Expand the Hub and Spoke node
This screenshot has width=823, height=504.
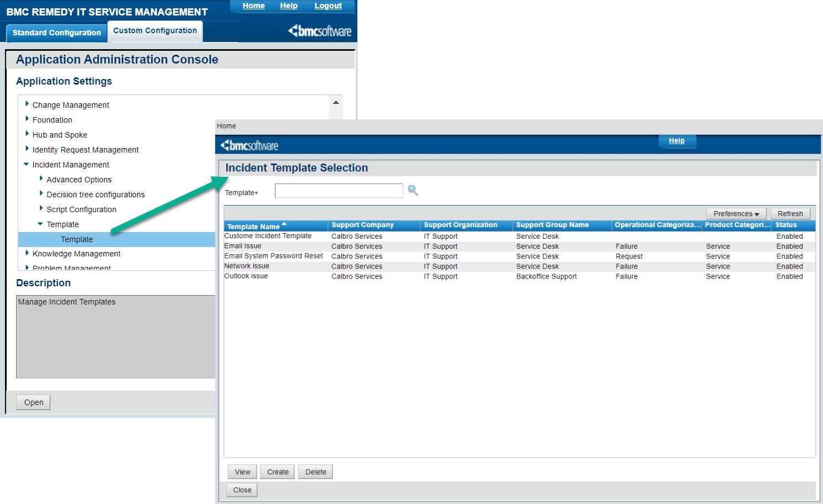coord(27,134)
